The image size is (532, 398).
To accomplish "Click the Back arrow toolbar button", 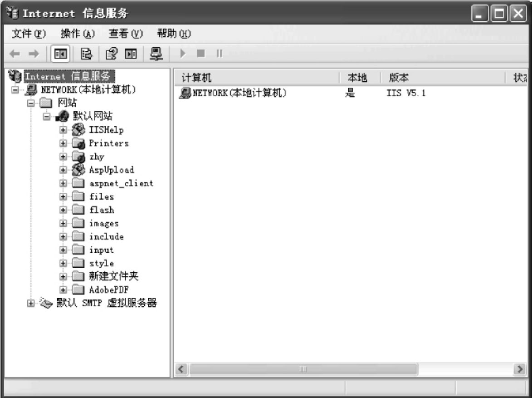I will 15,54.
